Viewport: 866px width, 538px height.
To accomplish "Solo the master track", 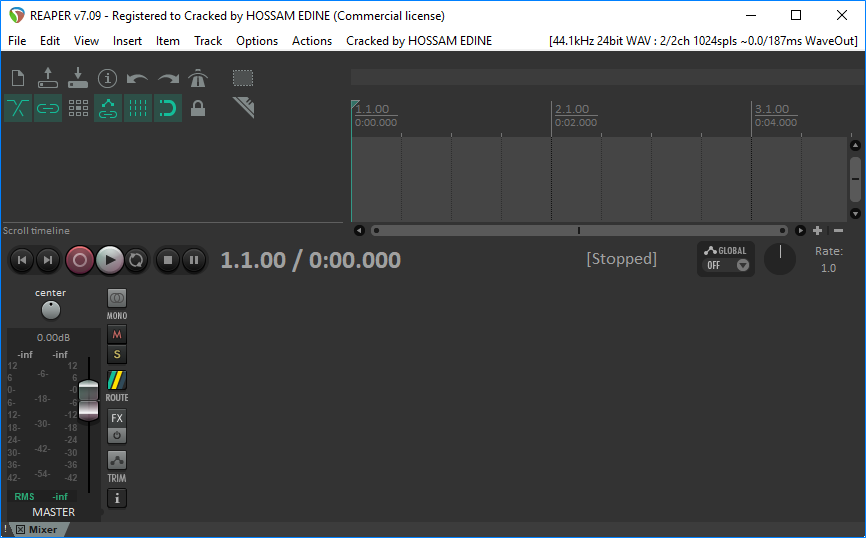I will [x=117, y=355].
